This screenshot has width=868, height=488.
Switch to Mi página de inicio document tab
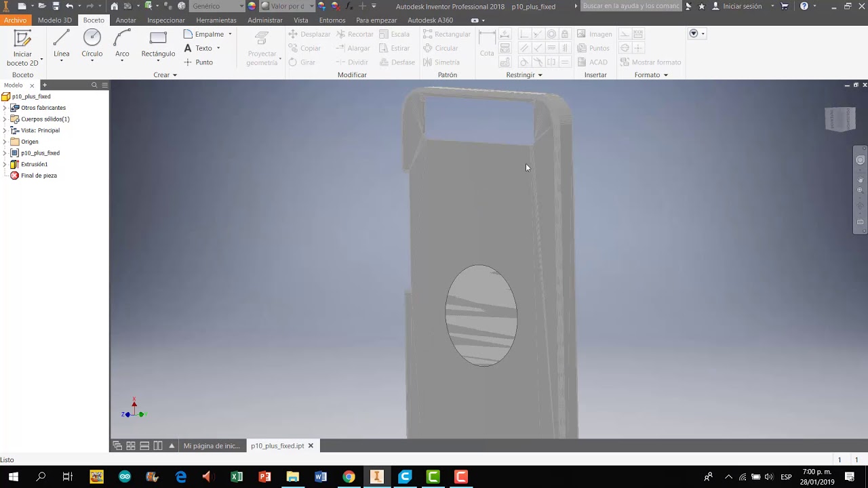[x=212, y=446]
